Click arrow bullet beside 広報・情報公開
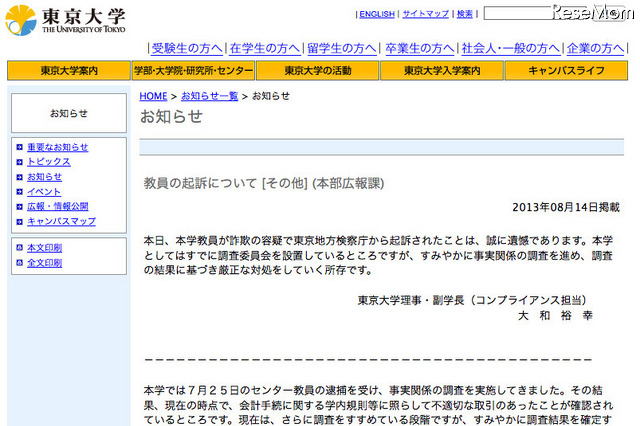The height and width of the screenshot is (426, 640). pyautogui.click(x=19, y=207)
